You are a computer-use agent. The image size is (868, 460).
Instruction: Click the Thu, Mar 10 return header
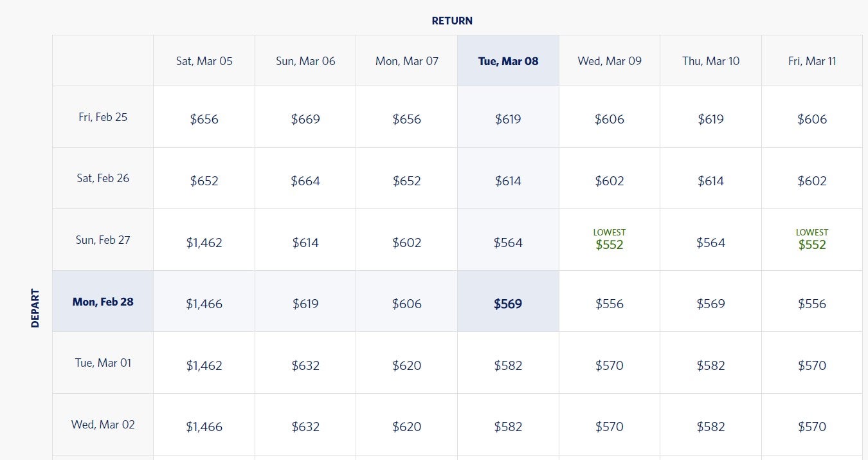coord(710,60)
